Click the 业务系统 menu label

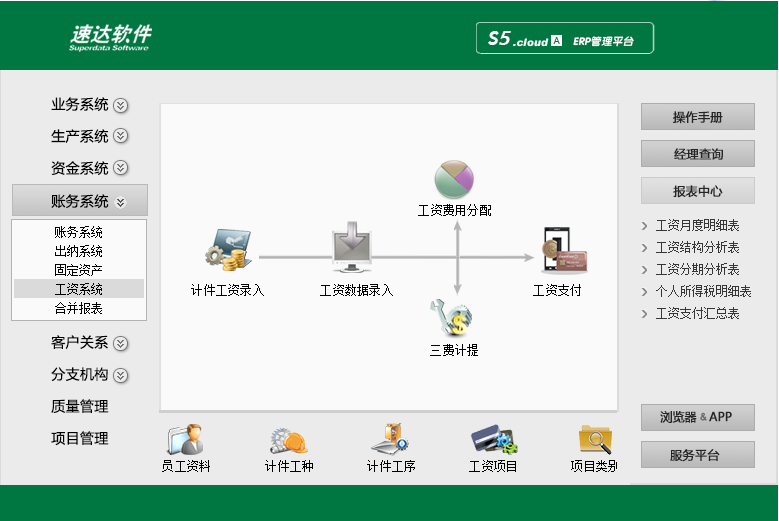(79, 104)
